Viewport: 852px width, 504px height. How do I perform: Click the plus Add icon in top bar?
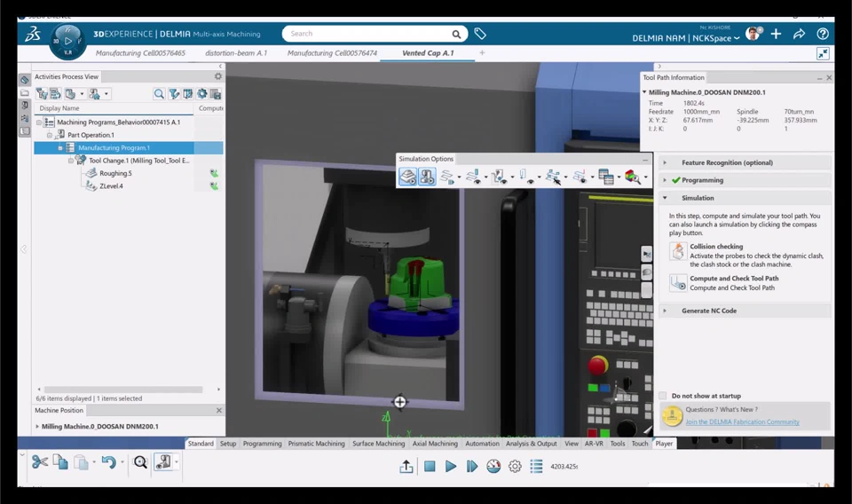[776, 34]
